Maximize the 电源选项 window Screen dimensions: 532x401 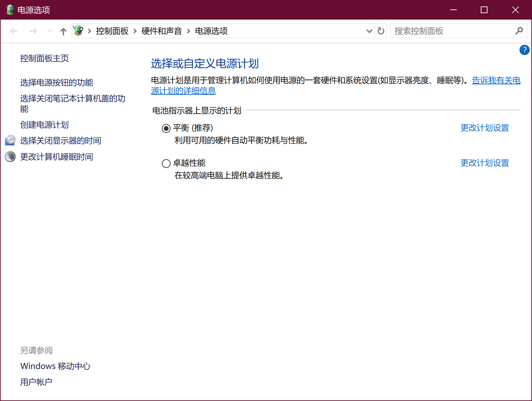(x=484, y=10)
